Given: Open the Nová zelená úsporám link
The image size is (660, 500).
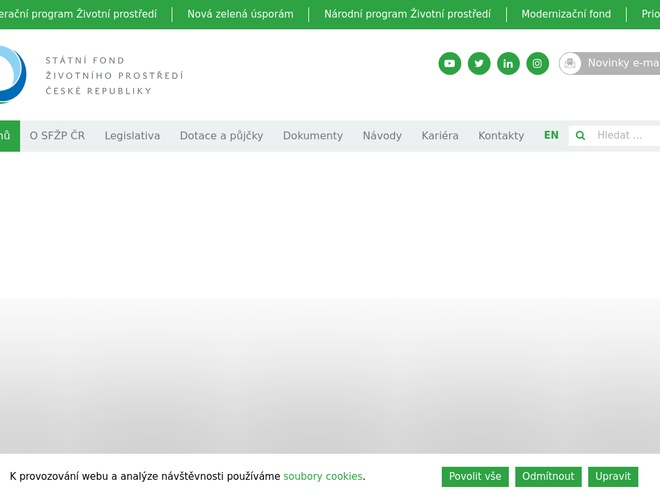Looking at the screenshot, I should 240,15.
